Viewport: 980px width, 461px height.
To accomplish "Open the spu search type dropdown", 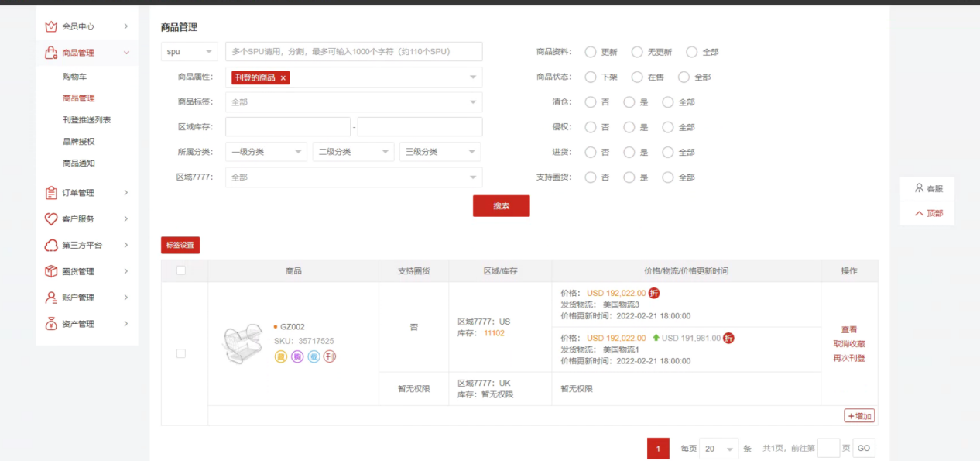I will [x=189, y=52].
